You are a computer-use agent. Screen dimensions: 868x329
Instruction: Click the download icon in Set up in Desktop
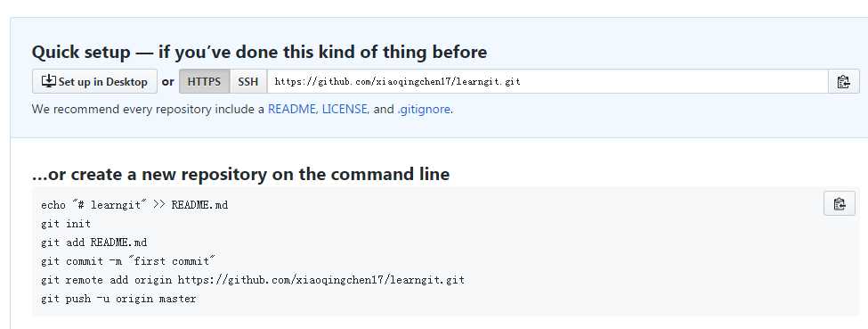pos(49,81)
